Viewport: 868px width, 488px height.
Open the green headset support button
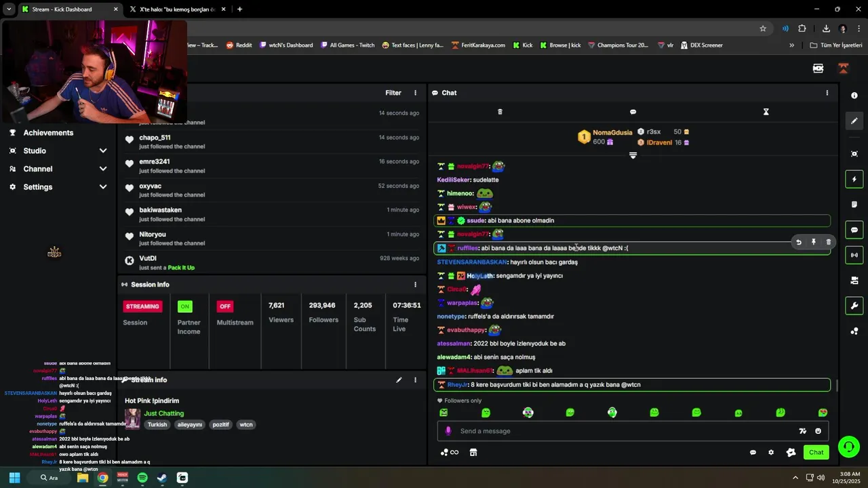click(x=848, y=447)
